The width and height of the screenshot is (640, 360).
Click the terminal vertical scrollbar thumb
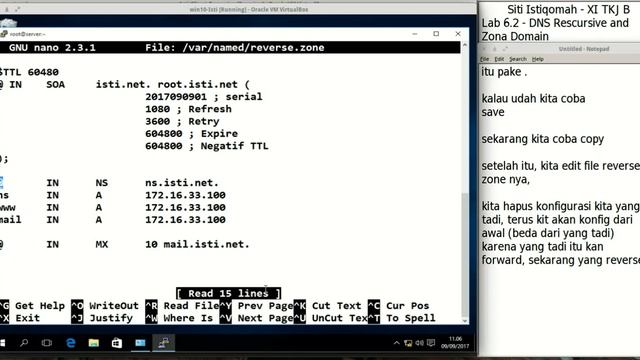(x=464, y=254)
